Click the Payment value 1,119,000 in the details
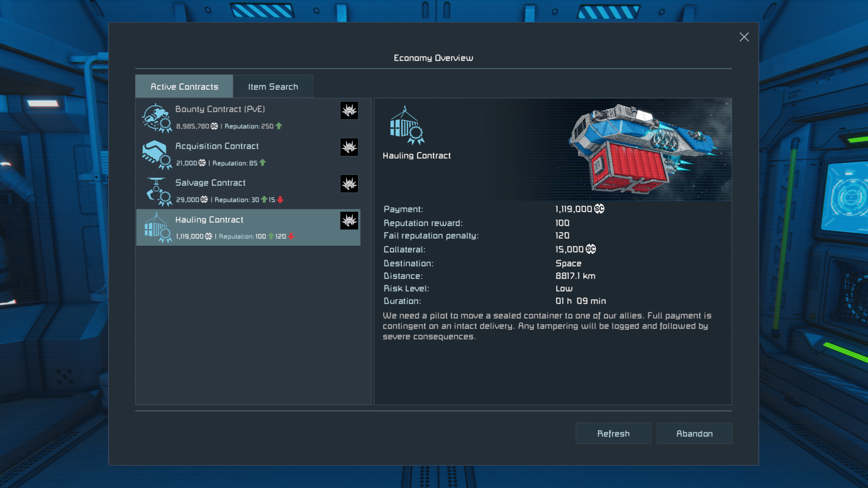The image size is (868, 488). pyautogui.click(x=574, y=209)
